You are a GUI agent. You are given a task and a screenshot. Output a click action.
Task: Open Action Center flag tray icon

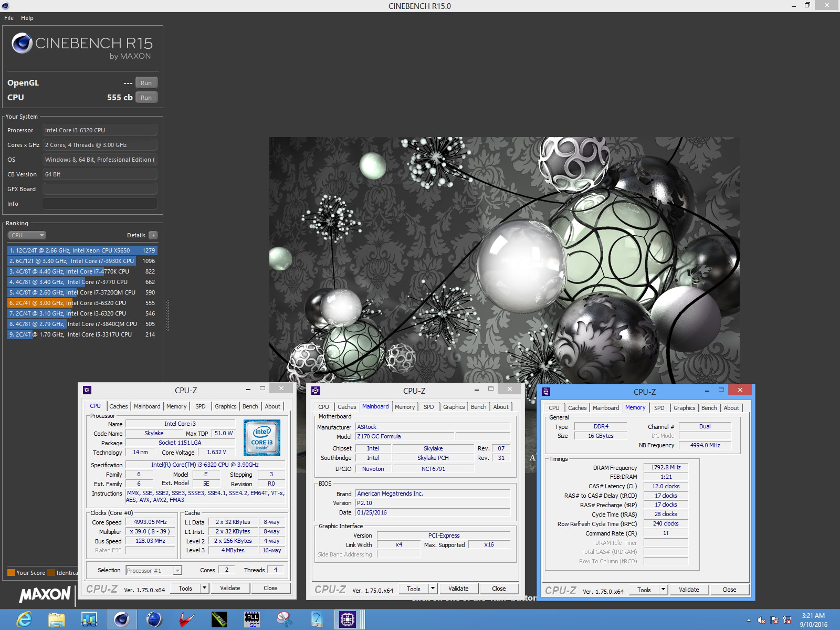point(774,620)
